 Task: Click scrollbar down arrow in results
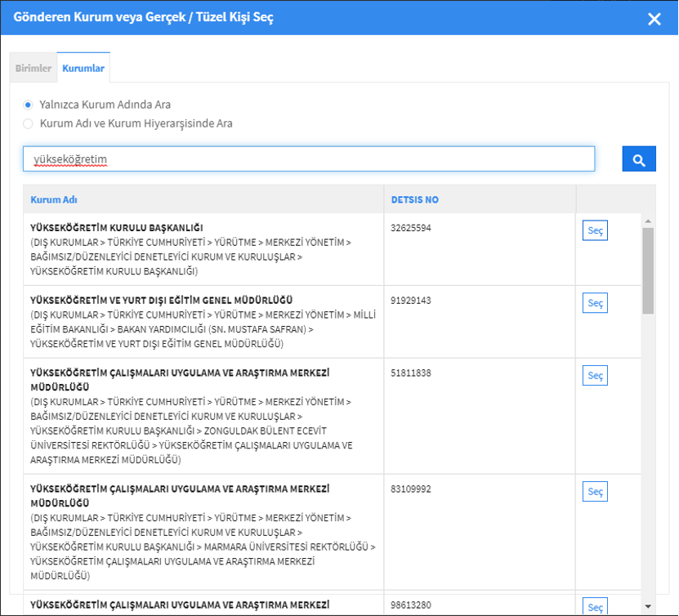click(x=648, y=606)
